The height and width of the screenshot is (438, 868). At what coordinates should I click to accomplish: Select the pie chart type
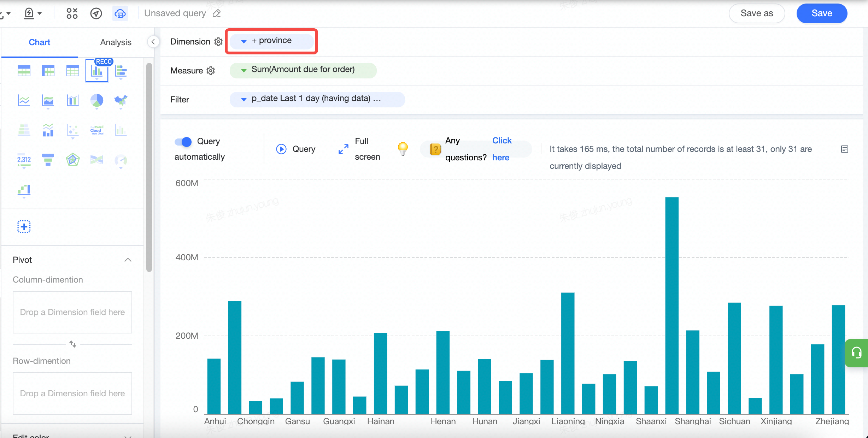tap(96, 101)
